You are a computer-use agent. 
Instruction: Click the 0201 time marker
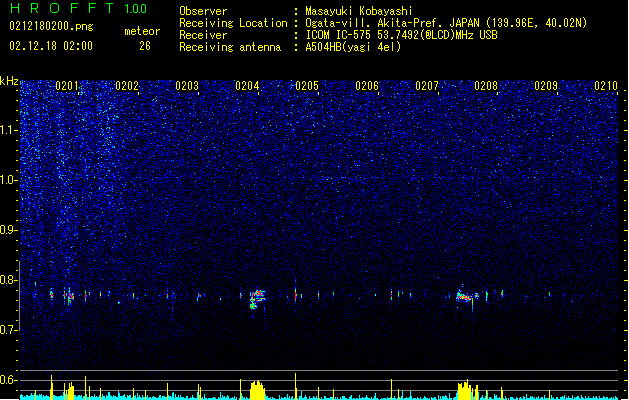click(x=67, y=86)
